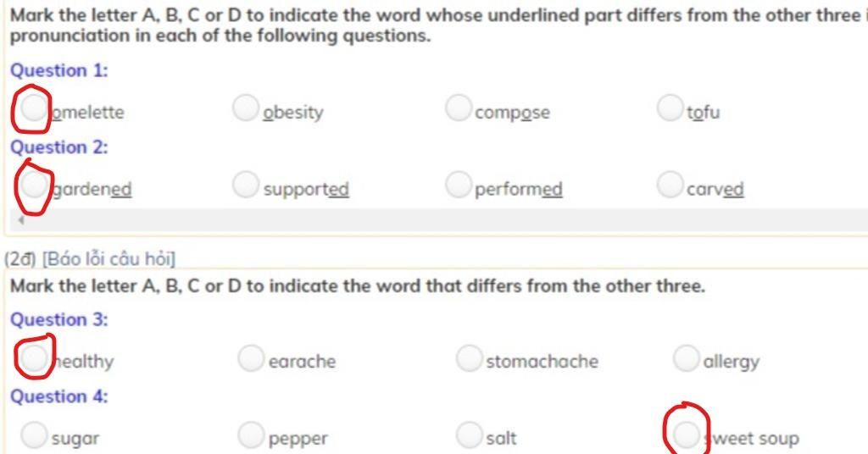Mark 'performed' as the answer
The width and height of the screenshot is (868, 454).
(459, 184)
